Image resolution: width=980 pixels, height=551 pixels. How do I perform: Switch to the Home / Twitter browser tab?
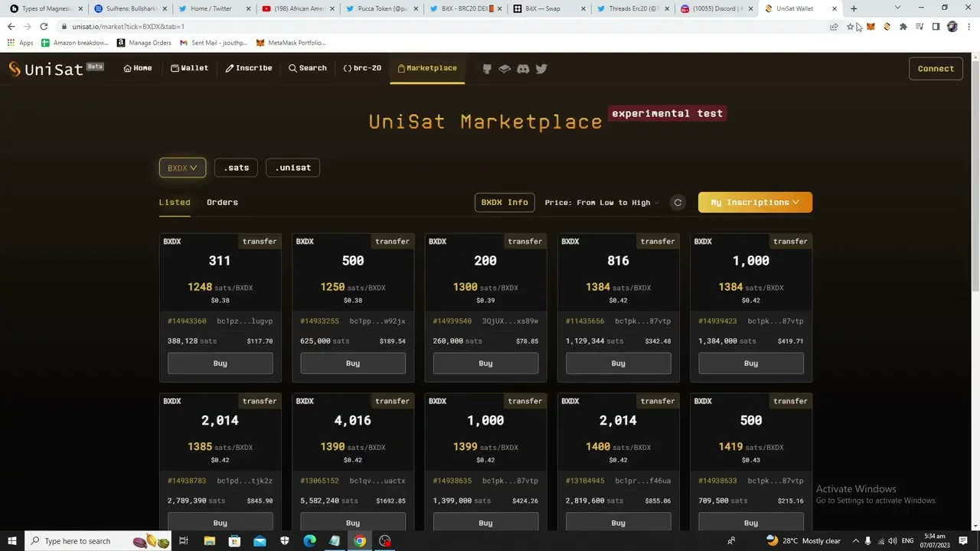[x=211, y=8]
